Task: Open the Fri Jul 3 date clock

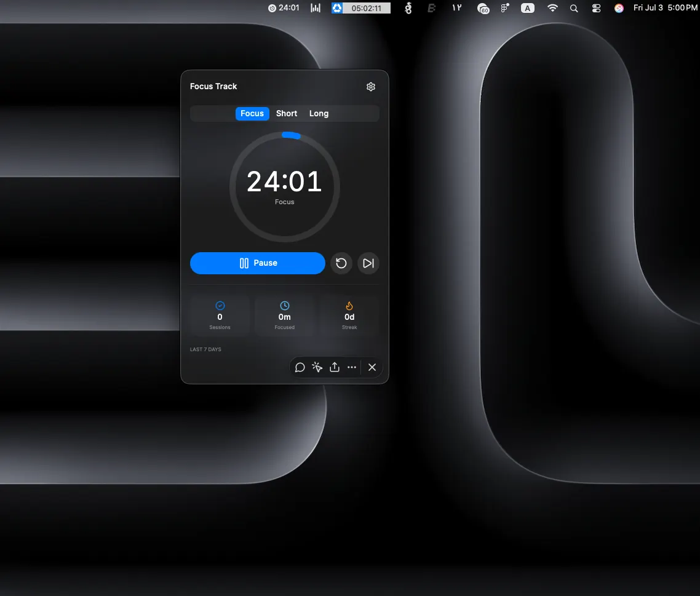Action: (665, 8)
